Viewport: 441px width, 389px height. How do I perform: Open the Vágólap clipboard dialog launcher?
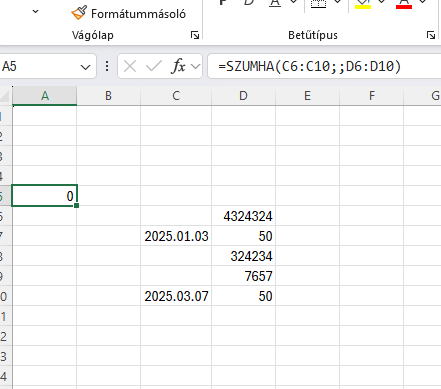[195, 35]
